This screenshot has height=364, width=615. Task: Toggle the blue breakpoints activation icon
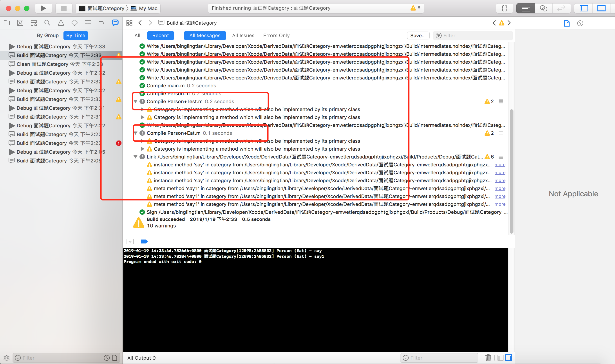coord(144,241)
